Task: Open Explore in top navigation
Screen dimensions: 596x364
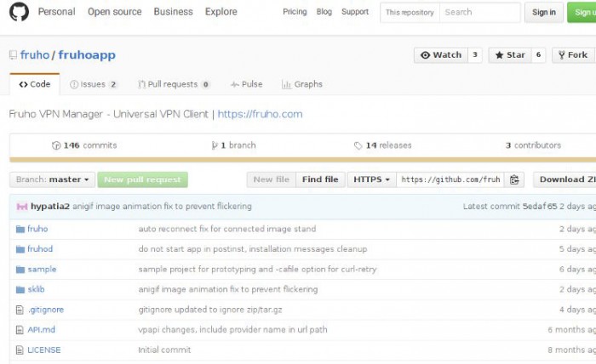Action: [221, 12]
